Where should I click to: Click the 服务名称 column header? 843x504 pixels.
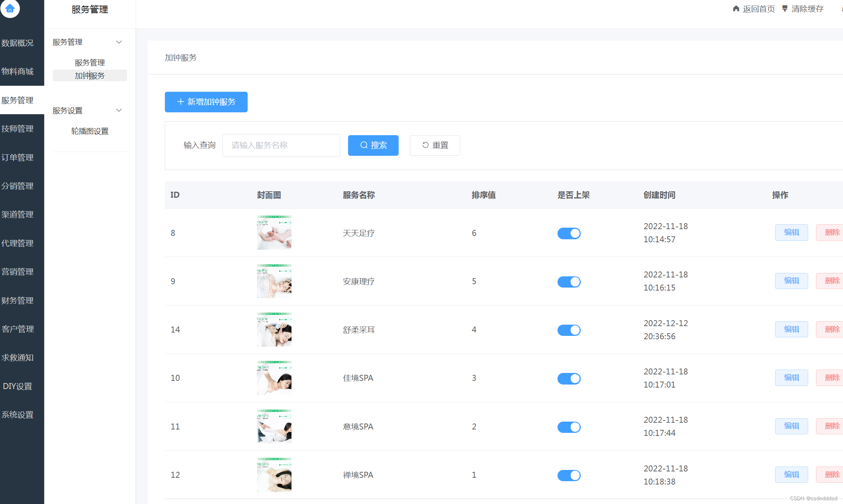tap(359, 195)
